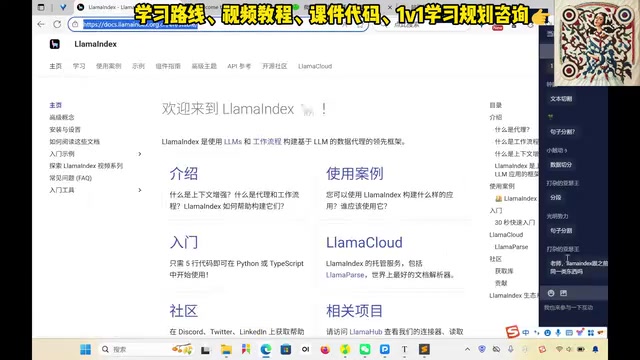This screenshot has width=640, height=360.
Task: Open File Explorer from taskbar
Action: [226, 349]
